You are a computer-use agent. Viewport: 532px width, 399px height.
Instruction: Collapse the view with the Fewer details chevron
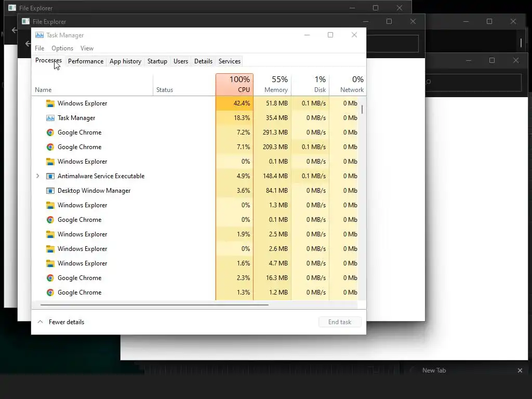[x=40, y=322]
